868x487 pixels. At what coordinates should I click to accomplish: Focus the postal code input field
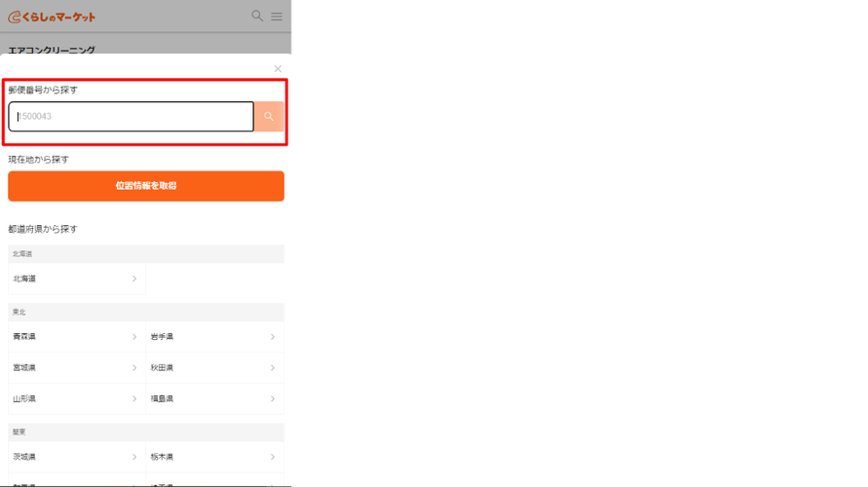tap(132, 116)
